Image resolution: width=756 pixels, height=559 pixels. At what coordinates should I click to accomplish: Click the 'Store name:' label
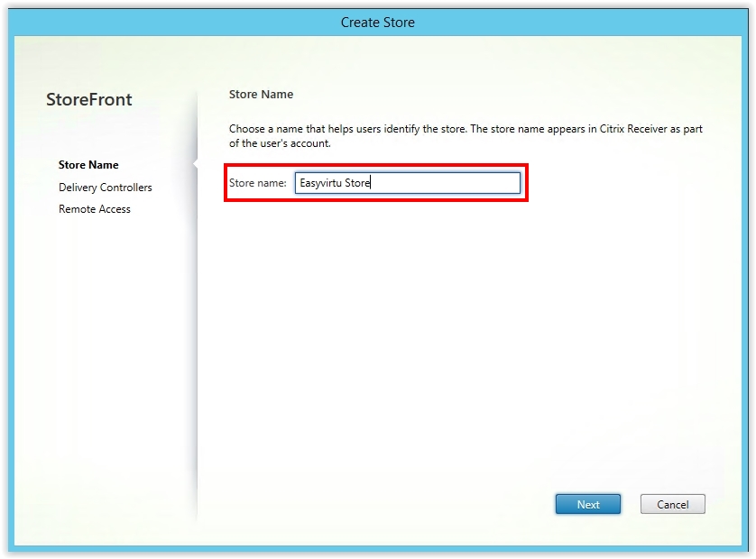(257, 183)
